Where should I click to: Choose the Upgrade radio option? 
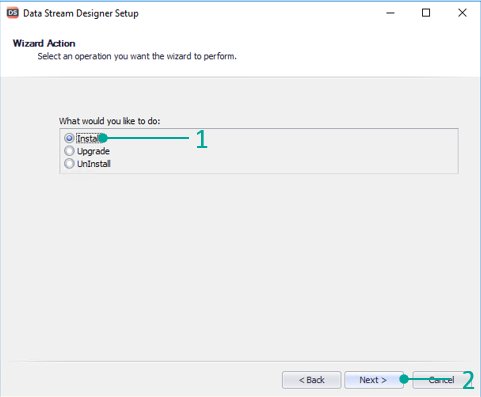coord(69,151)
